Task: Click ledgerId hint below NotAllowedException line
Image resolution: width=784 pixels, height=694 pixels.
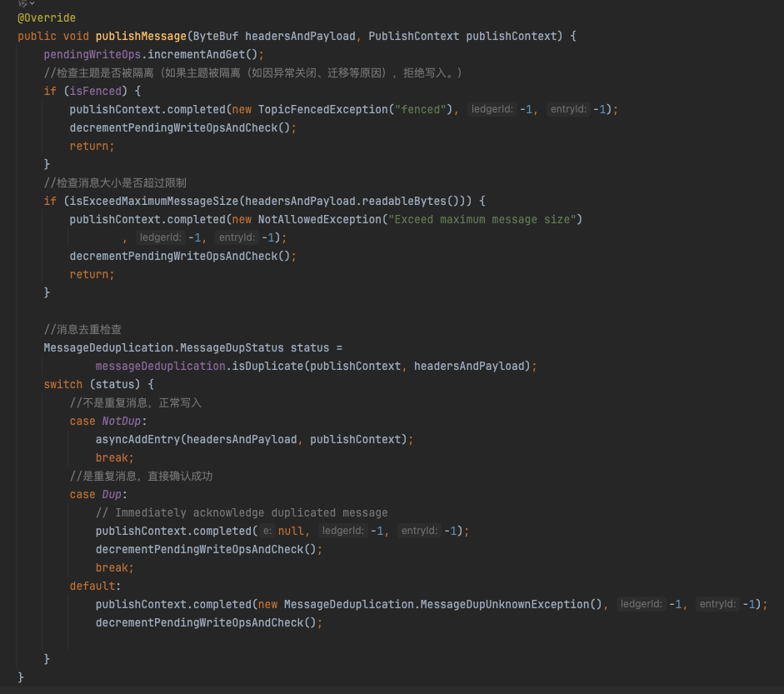Action: [161, 237]
